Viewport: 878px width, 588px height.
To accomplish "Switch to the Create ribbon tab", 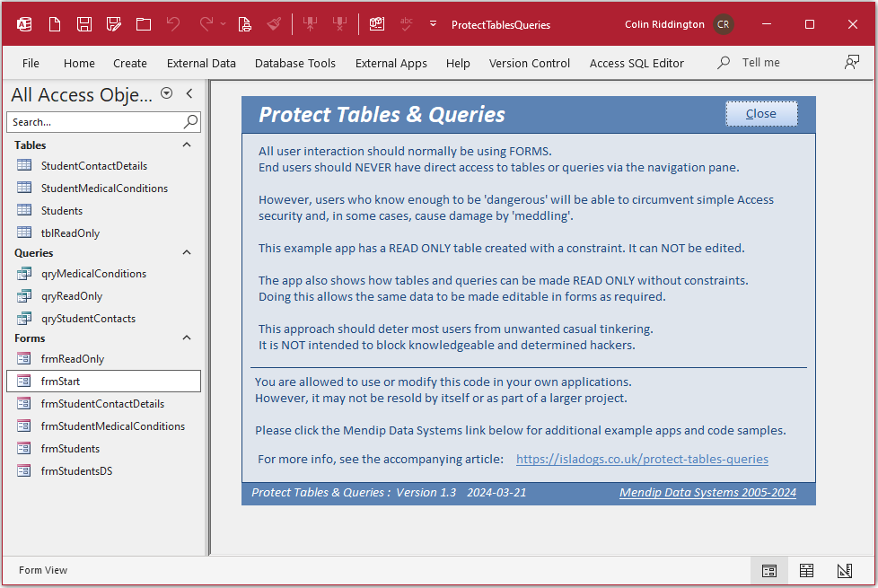I will 130,63.
